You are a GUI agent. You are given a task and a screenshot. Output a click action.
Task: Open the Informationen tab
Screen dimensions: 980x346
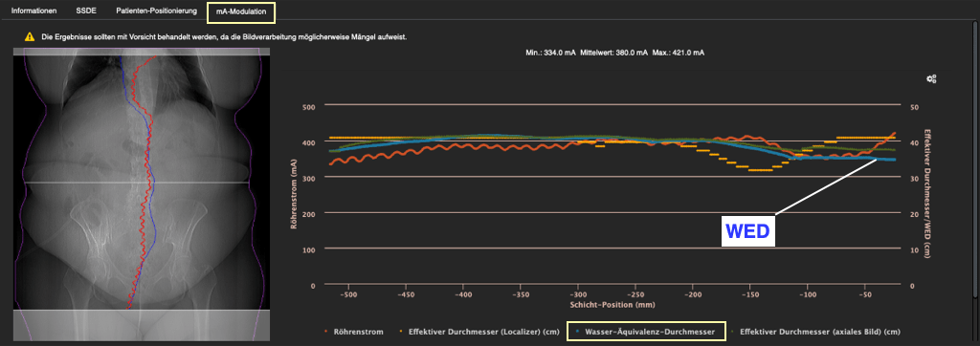coord(33,11)
